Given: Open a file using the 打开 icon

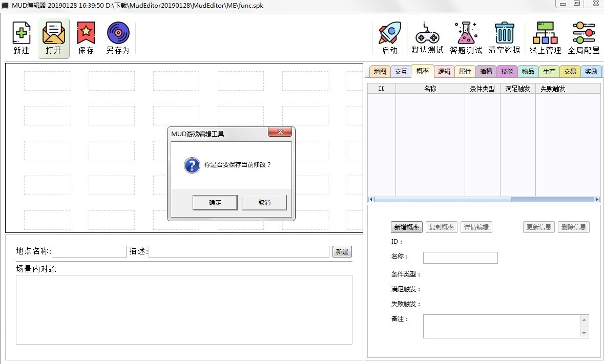Looking at the screenshot, I should click(53, 37).
